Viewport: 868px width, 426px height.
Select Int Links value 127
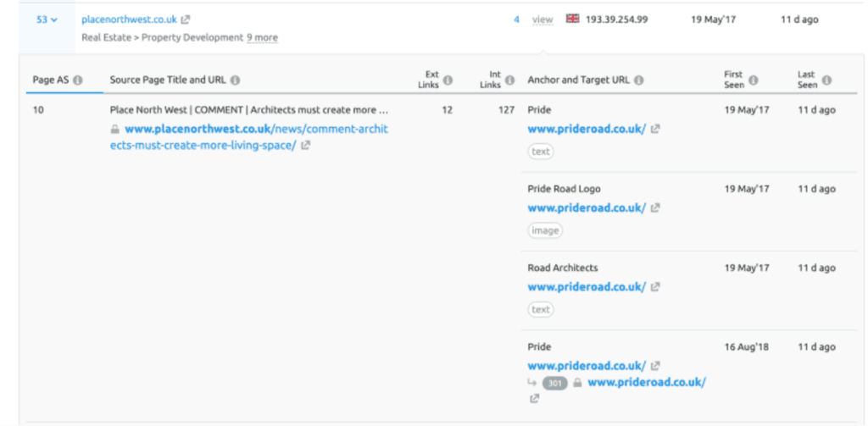(x=507, y=110)
